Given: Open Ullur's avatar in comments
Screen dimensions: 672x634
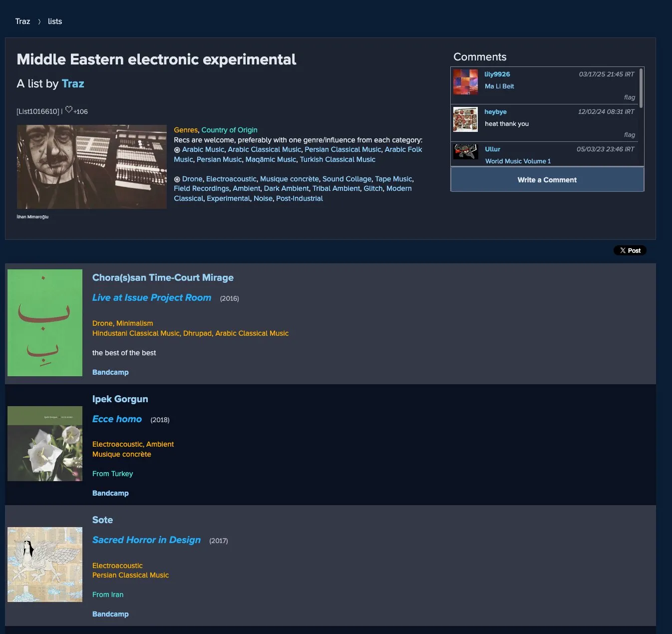Looking at the screenshot, I should click(465, 152).
